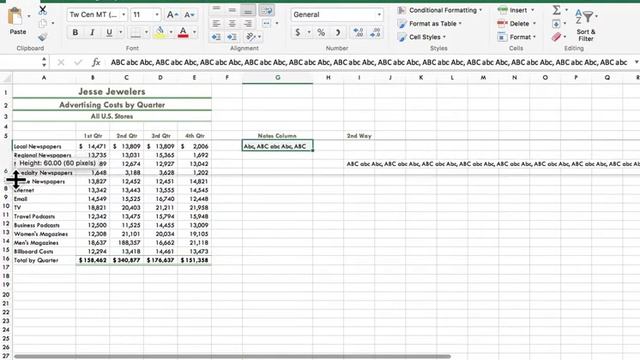Open the Cell Styles gallery

(422, 37)
